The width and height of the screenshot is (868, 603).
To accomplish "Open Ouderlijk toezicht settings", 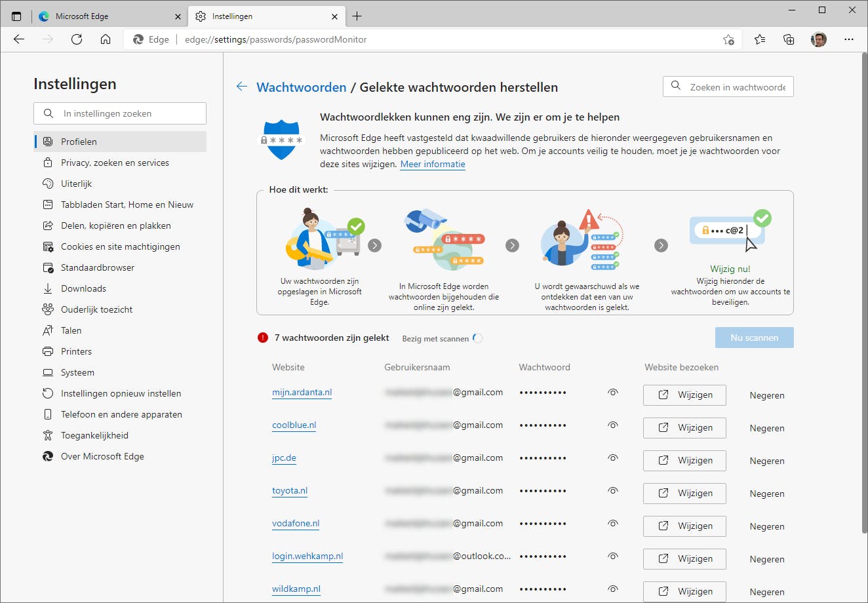I will point(120,309).
